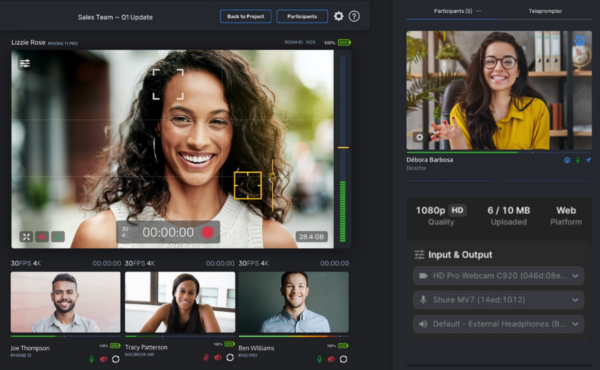600x370 pixels.
Task: Click Joe Thompson's camera rotate icon
Action: [116, 359]
